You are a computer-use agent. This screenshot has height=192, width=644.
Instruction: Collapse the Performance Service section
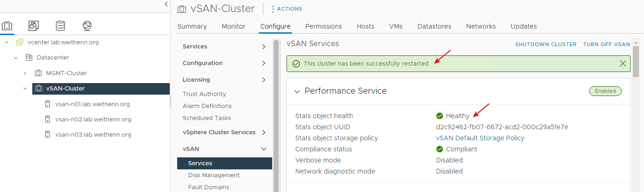(297, 91)
